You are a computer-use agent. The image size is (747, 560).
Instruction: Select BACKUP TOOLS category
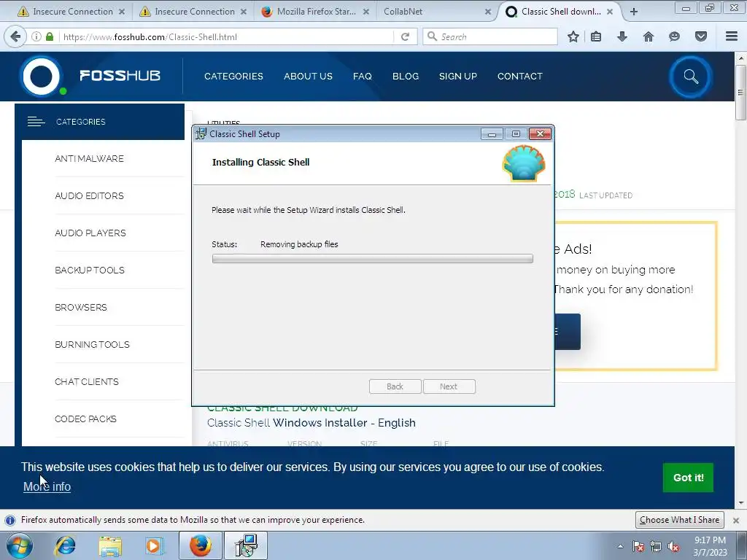(90, 270)
